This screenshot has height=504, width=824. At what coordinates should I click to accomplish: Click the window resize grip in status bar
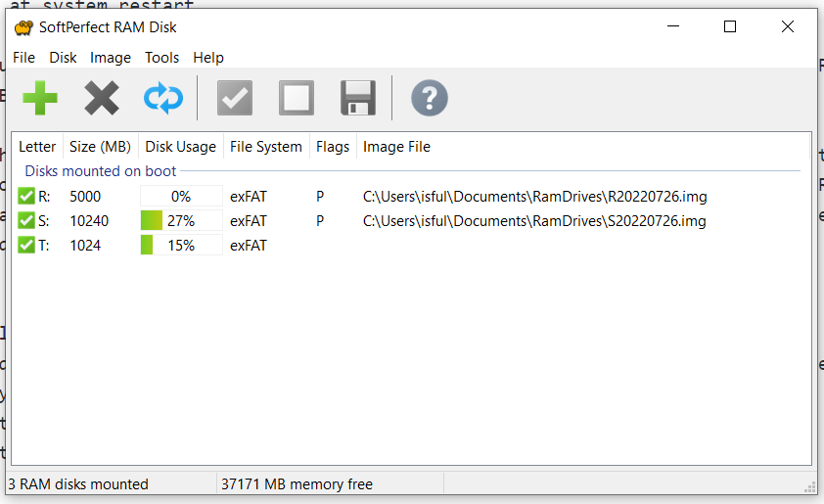click(810, 487)
